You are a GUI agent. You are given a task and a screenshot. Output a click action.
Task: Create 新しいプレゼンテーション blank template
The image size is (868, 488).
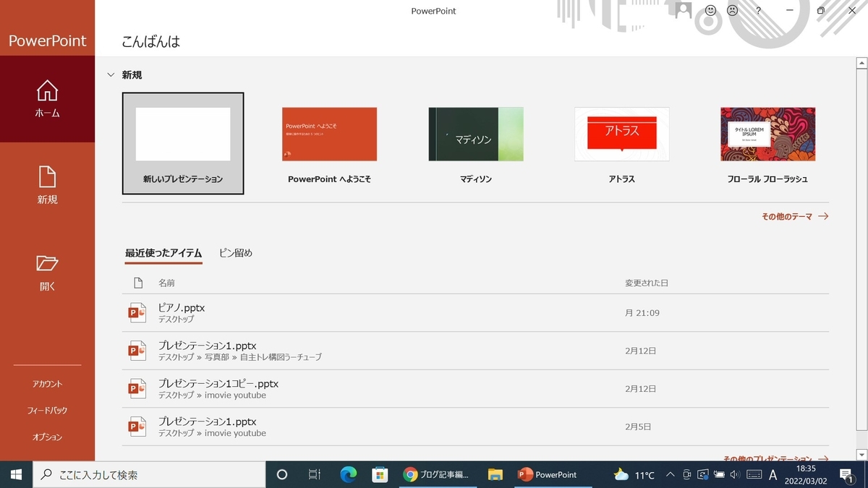183,143
